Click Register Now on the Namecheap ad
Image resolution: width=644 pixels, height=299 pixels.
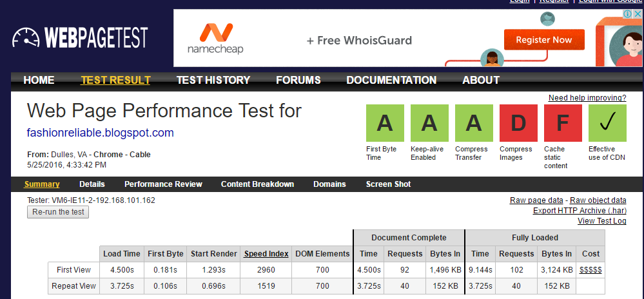coord(544,40)
